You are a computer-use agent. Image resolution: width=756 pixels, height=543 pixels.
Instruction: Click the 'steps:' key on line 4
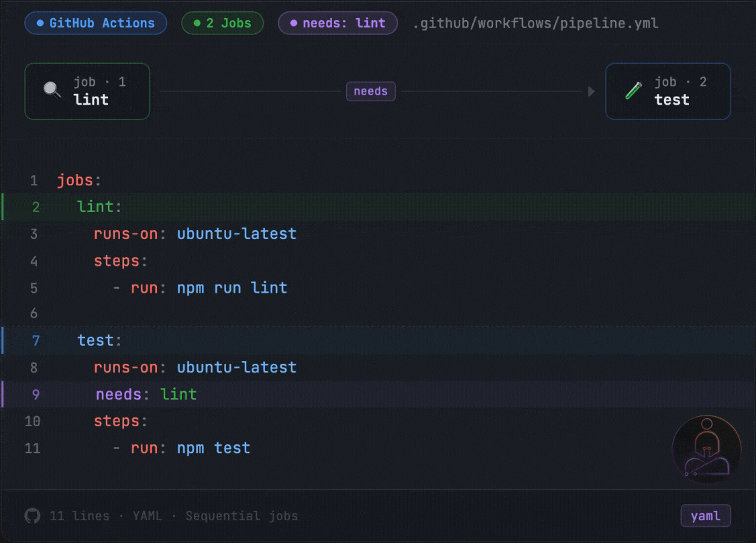(120, 261)
